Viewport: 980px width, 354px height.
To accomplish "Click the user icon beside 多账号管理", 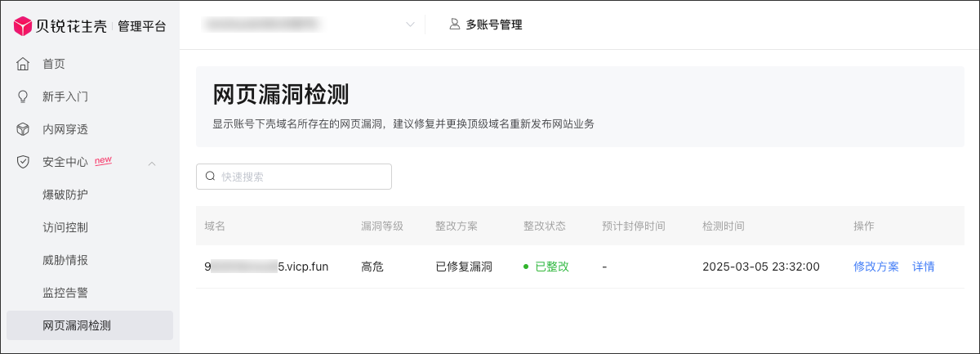I will pyautogui.click(x=455, y=25).
